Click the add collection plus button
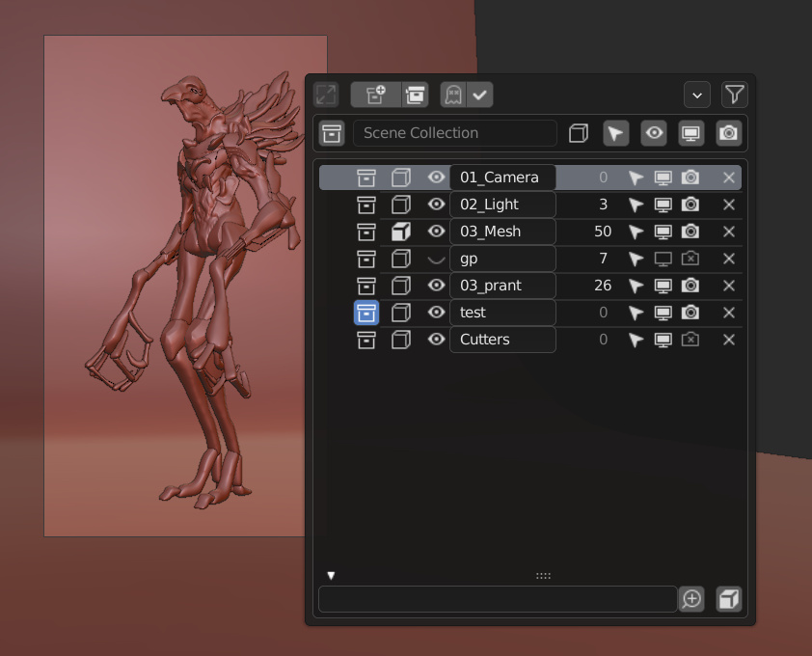812x656 pixels. tap(691, 599)
